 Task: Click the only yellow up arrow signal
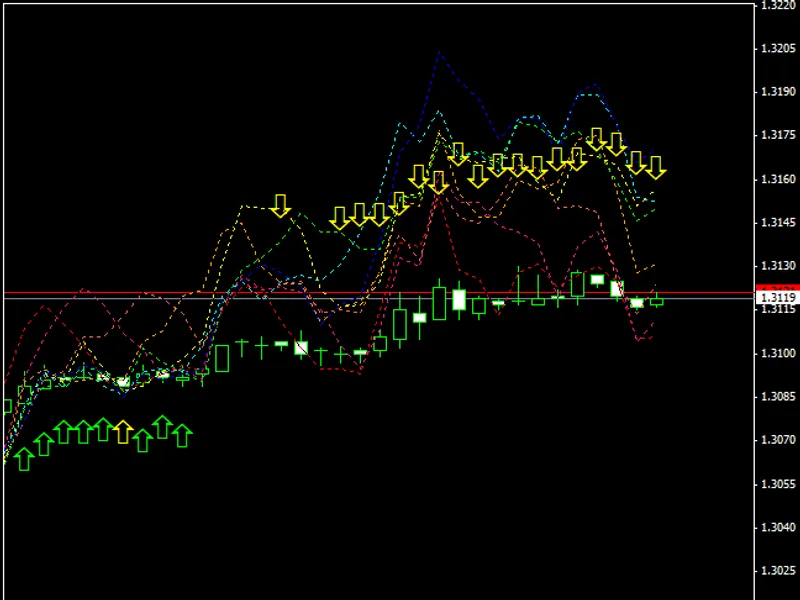coord(123,432)
